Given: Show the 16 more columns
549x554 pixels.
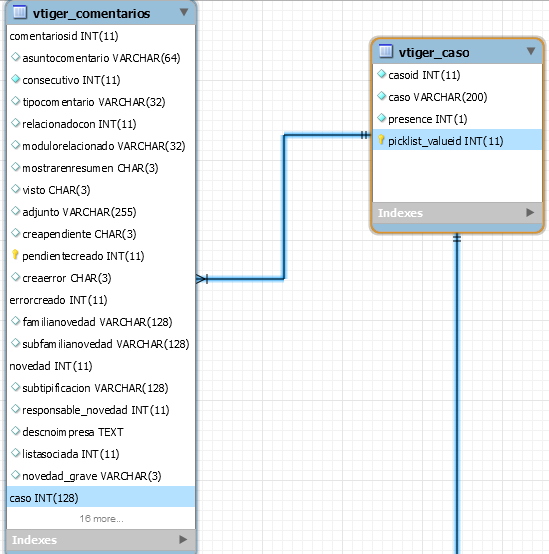Looking at the screenshot, I should click(x=101, y=518).
